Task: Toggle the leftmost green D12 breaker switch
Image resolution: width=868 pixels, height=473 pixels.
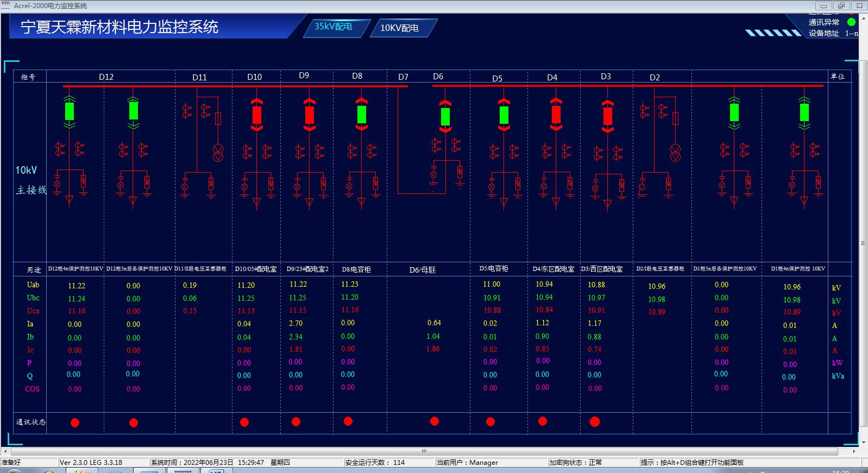Action: (x=69, y=111)
